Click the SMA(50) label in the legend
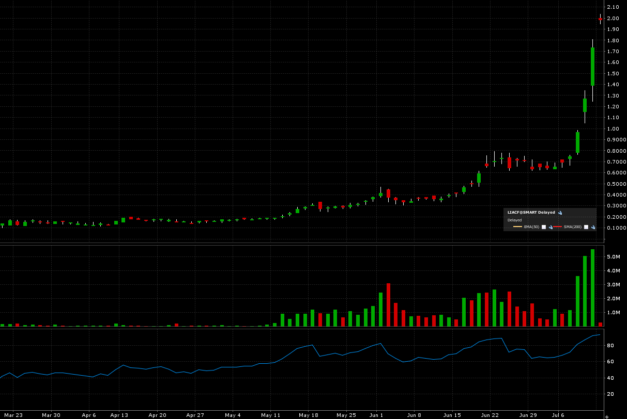The image size is (627, 419). 531,227
